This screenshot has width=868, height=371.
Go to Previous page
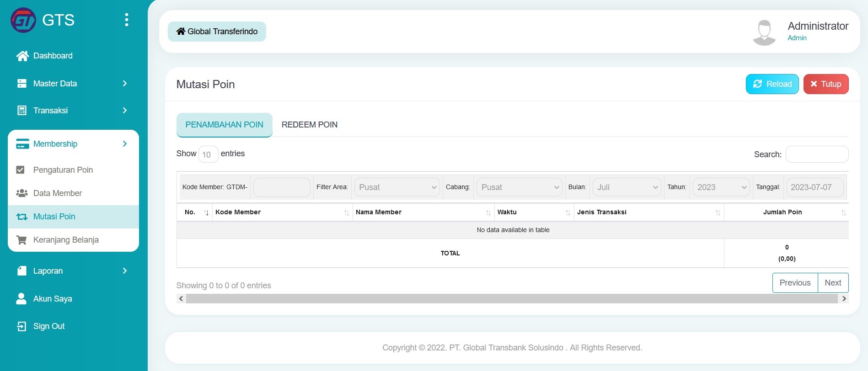[x=795, y=283]
